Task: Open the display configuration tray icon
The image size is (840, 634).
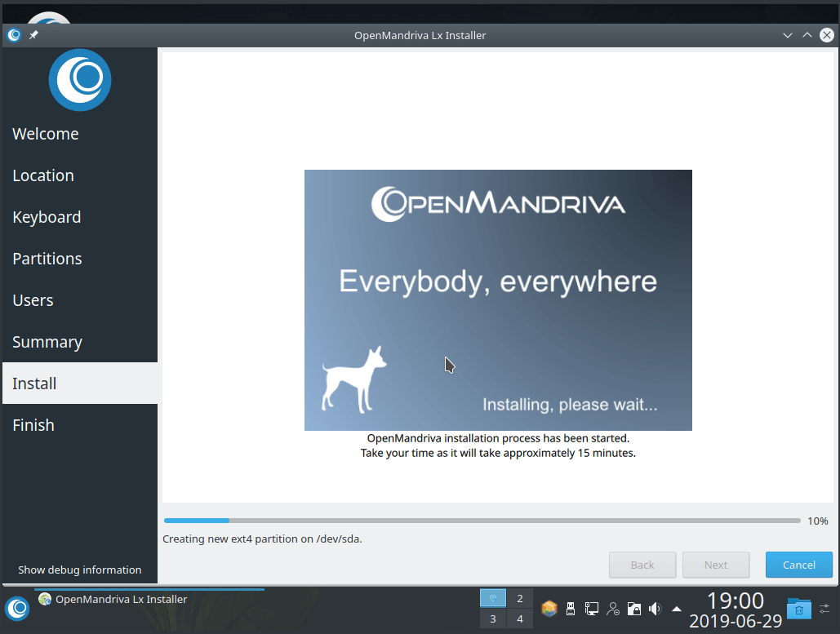Action: pyautogui.click(x=590, y=608)
